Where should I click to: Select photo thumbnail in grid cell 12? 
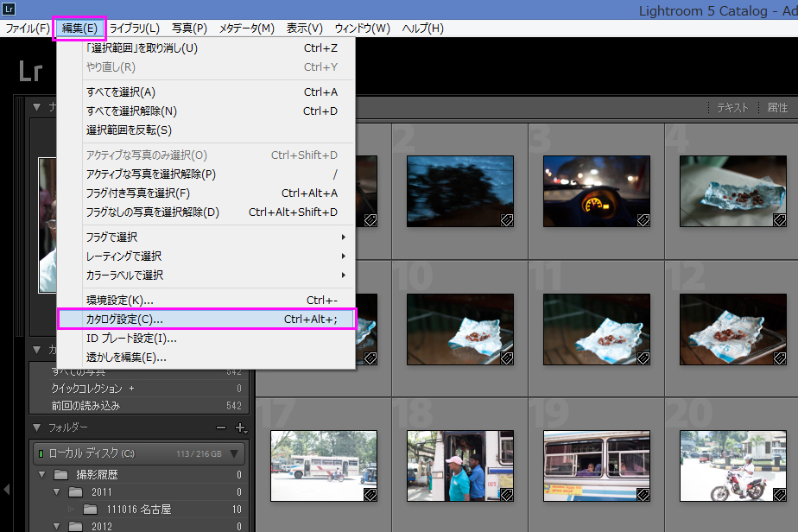coord(733,329)
